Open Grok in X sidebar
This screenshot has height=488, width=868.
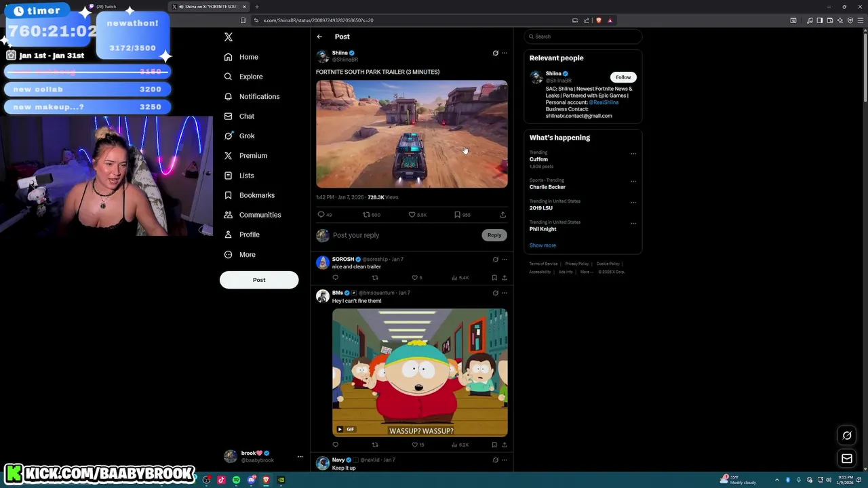tap(239, 136)
